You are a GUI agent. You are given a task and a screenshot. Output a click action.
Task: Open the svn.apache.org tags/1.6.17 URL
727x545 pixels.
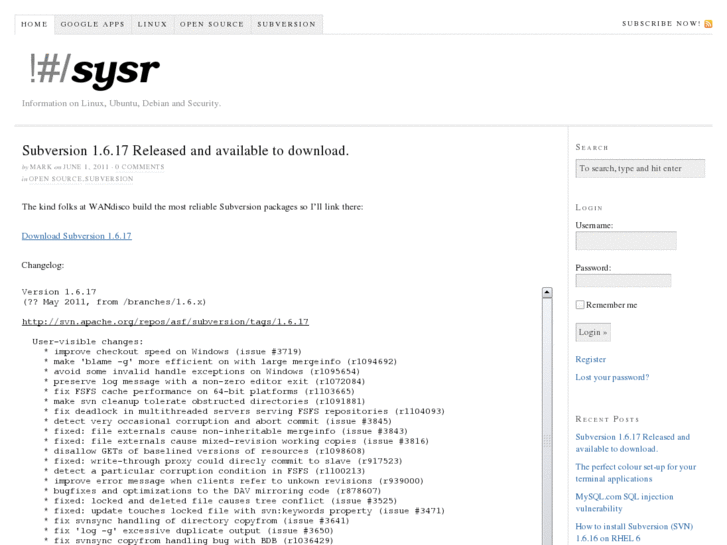click(x=166, y=321)
